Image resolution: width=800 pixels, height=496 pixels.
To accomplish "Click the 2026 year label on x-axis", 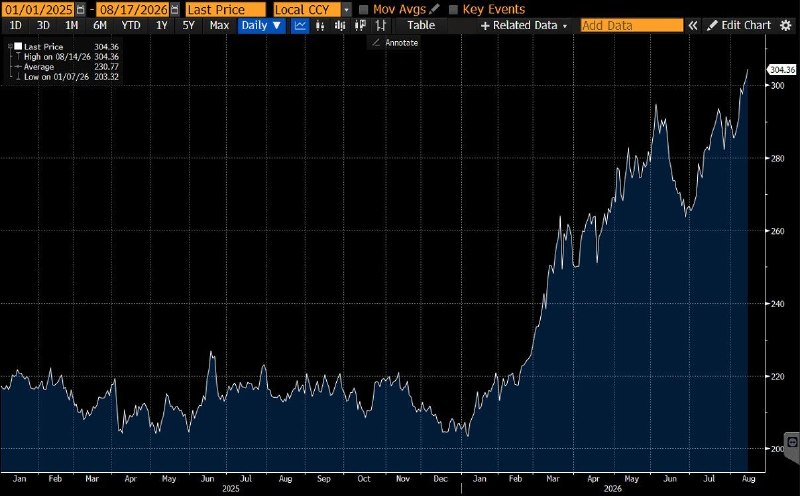I will pyautogui.click(x=613, y=489).
